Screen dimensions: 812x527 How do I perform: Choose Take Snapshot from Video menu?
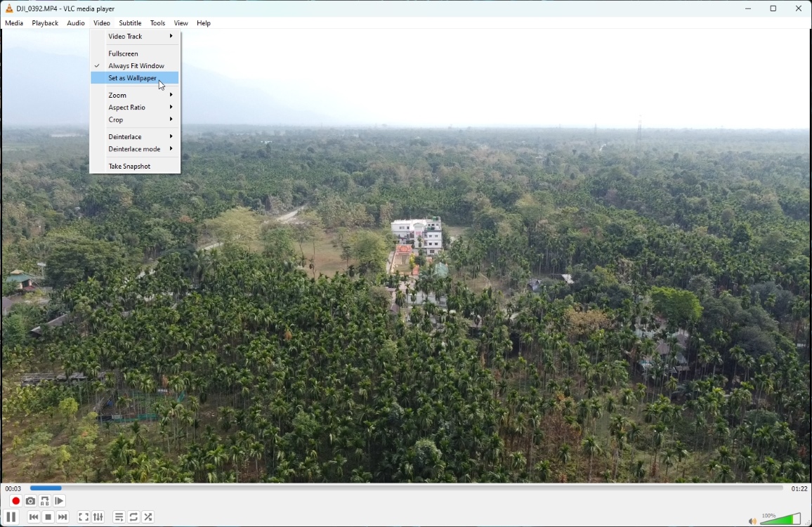click(x=130, y=167)
